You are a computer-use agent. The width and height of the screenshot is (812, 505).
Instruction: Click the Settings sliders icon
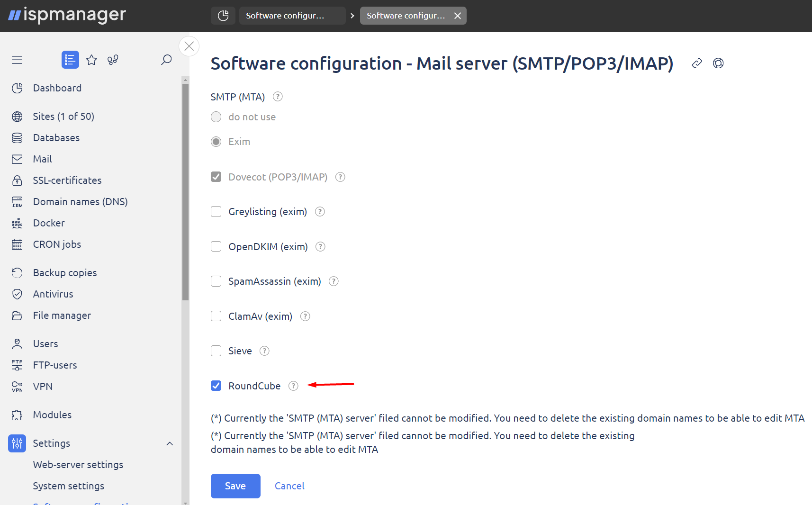pos(17,443)
